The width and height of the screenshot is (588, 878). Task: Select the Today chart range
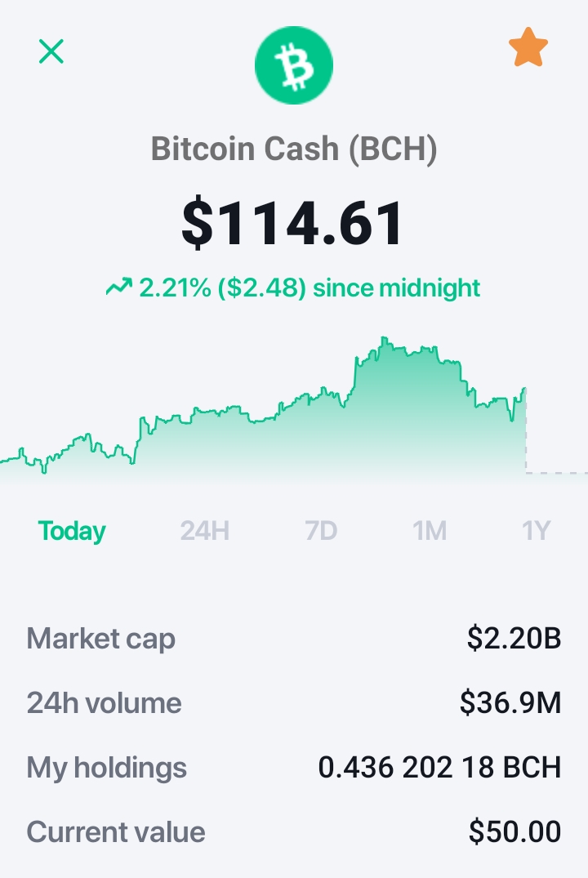pyautogui.click(x=72, y=530)
